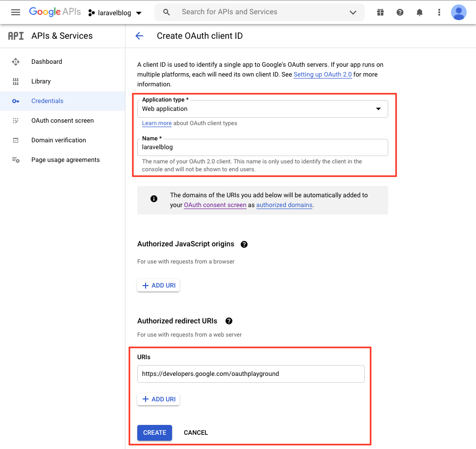Click the info icon in the notice

[x=154, y=199]
